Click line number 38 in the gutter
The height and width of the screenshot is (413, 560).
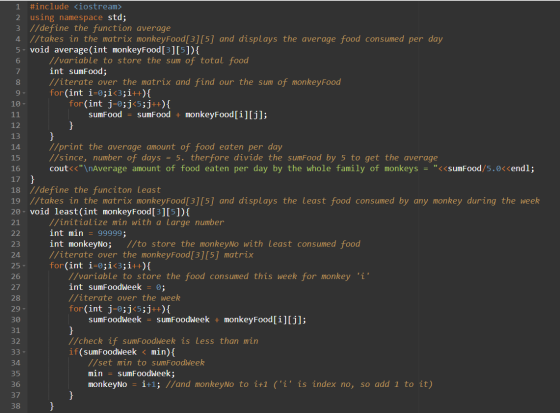point(16,406)
